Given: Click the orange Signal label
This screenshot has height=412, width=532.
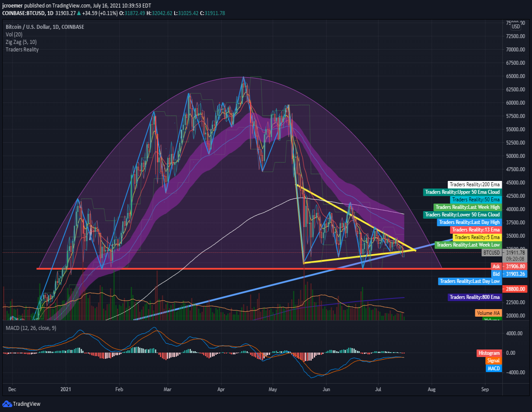Looking at the screenshot, I should point(493,361).
